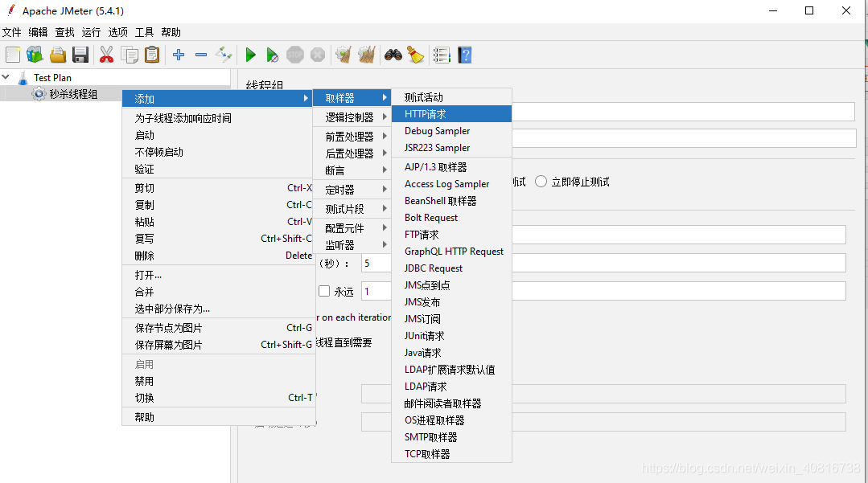Image resolution: width=868 pixels, height=483 pixels.
Task: Click the Reset Search broom icon
Action: coord(416,55)
